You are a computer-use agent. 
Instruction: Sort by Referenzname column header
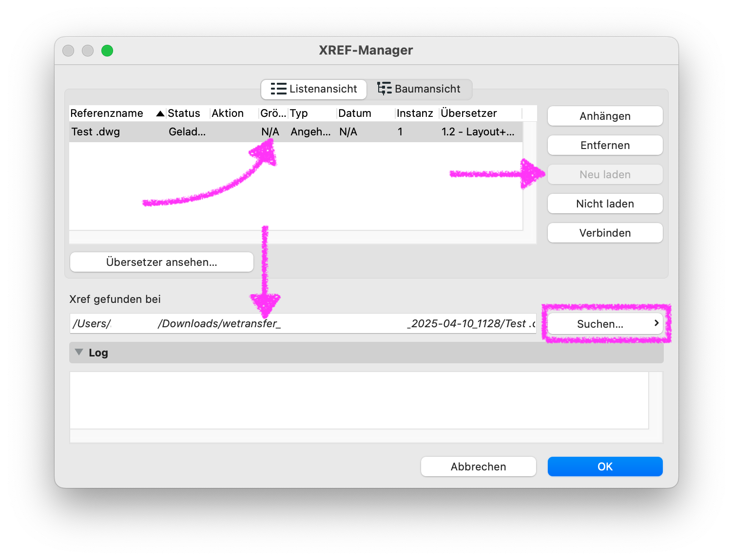coord(117,113)
